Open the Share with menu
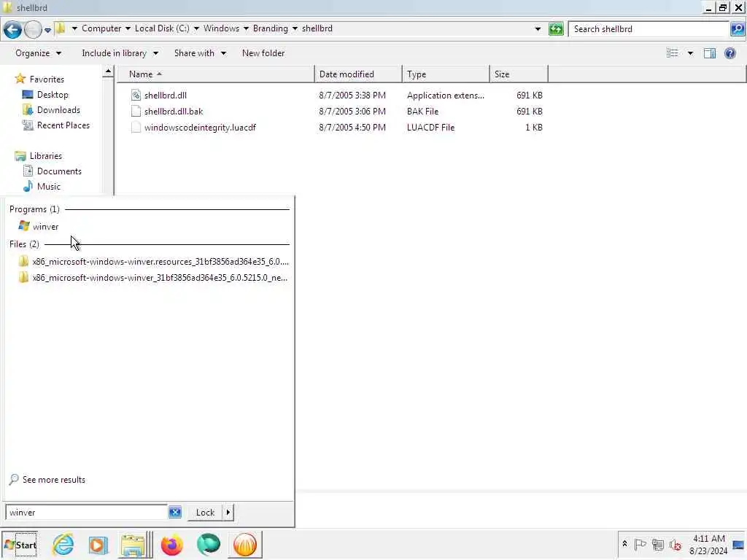Screen dimensions: 747x560 click(x=200, y=53)
